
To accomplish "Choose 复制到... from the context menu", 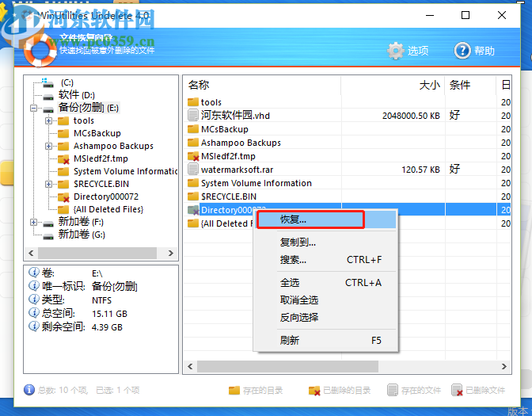I will (325, 242).
